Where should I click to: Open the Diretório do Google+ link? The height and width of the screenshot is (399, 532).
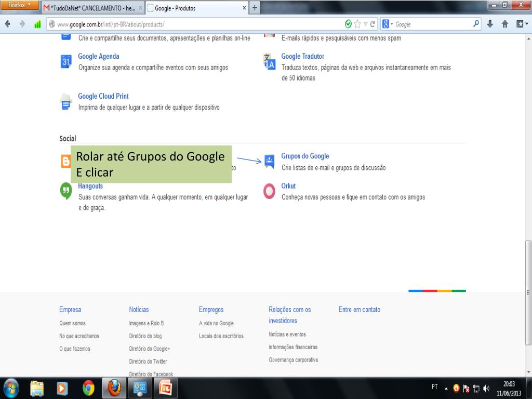[x=150, y=349]
